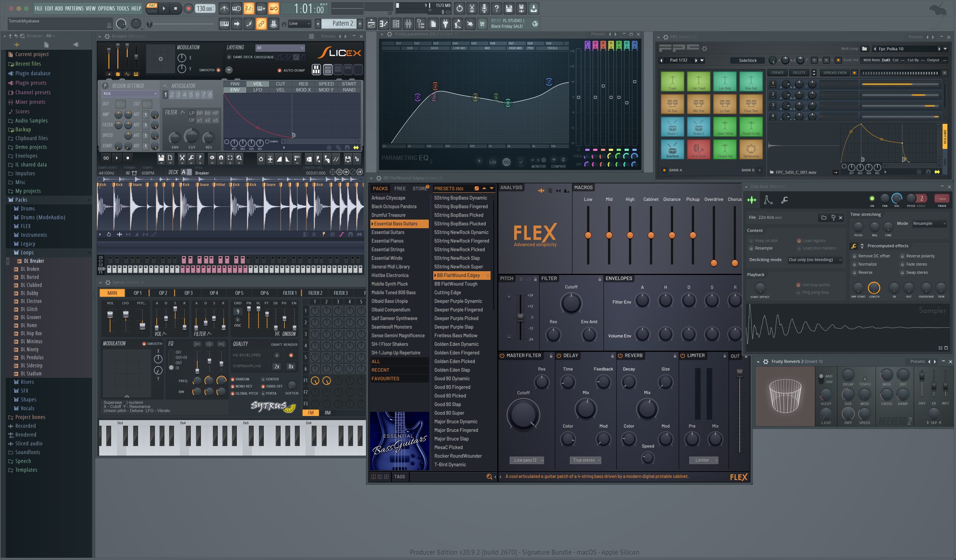
Task: Click Breaker plugin gear settings icon
Action: 107,36
